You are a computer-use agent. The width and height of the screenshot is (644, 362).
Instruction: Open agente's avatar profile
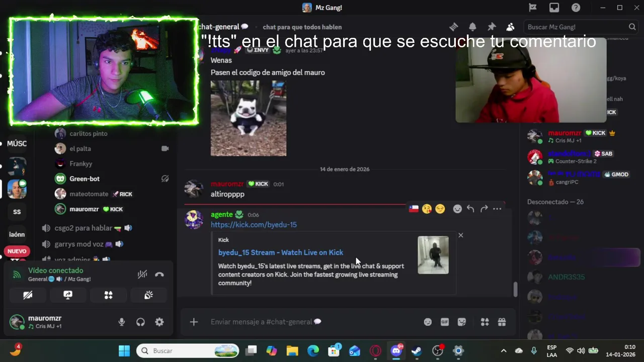(194, 220)
